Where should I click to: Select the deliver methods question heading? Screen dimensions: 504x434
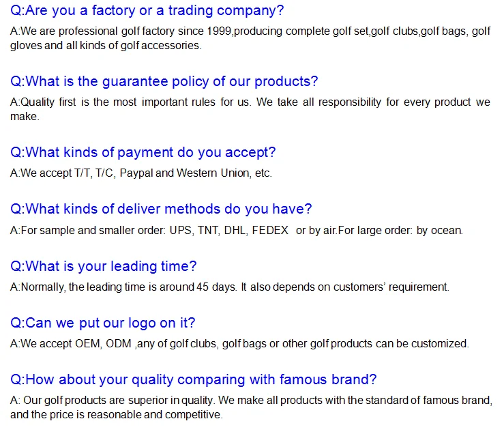click(x=161, y=209)
